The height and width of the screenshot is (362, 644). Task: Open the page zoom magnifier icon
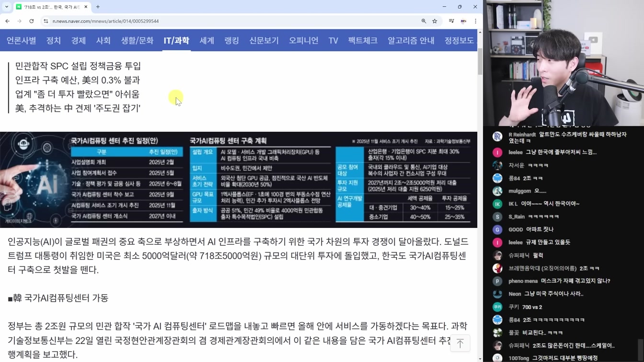point(424,21)
